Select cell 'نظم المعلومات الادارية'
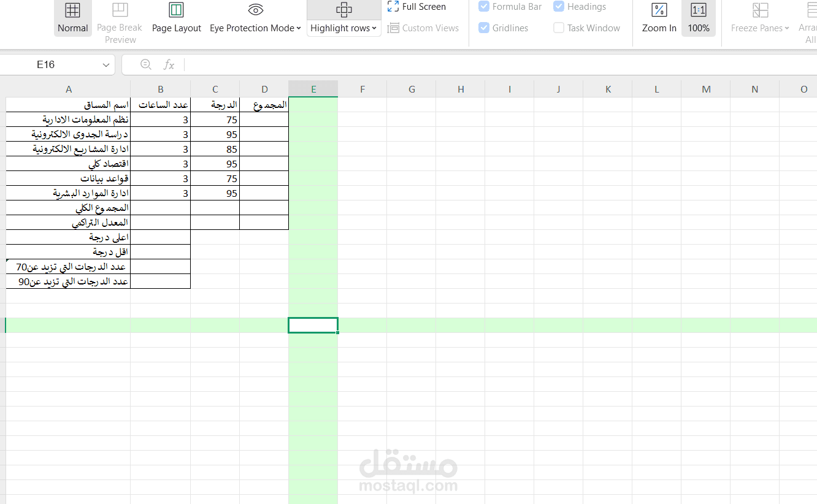Screen dimensions: 817x504 tap(68, 120)
